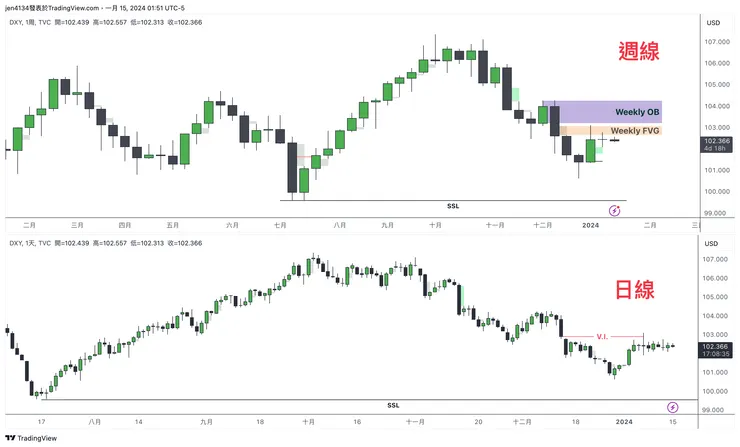
Task: Click 101.000 on the weekly price axis
Action: (717, 170)
